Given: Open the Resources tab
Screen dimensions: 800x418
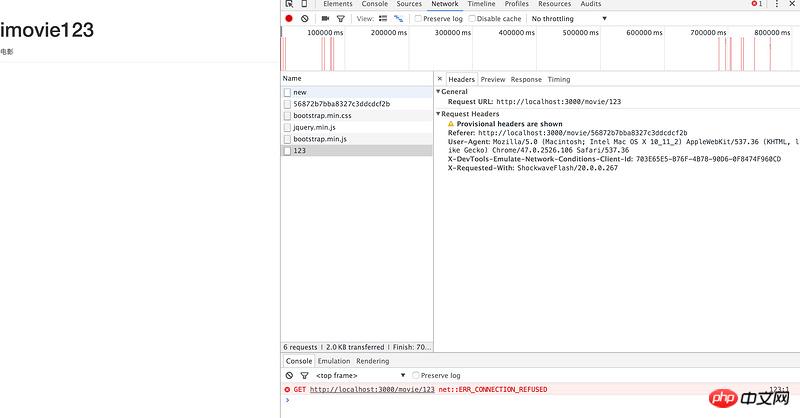Looking at the screenshot, I should pos(555,4).
